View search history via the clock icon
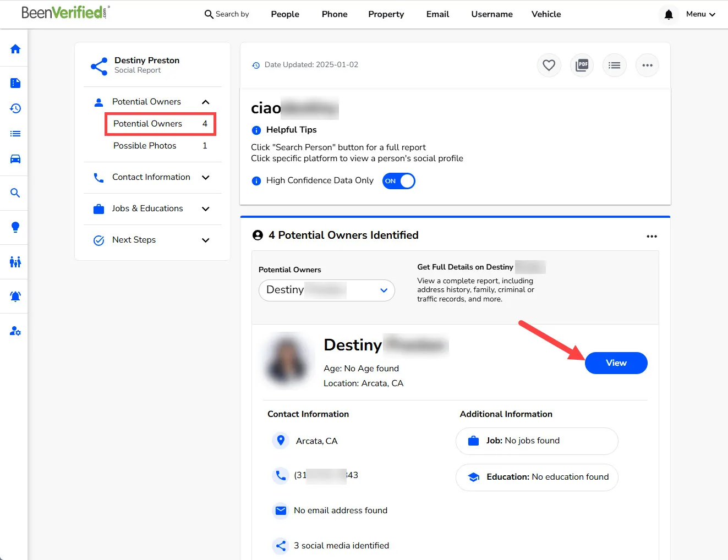The width and height of the screenshot is (728, 560). point(14,108)
